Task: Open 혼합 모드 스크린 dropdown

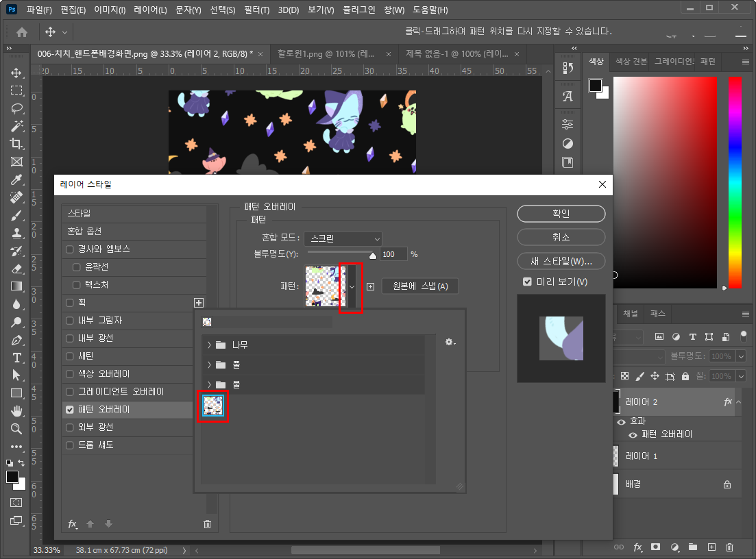Action: pyautogui.click(x=343, y=238)
